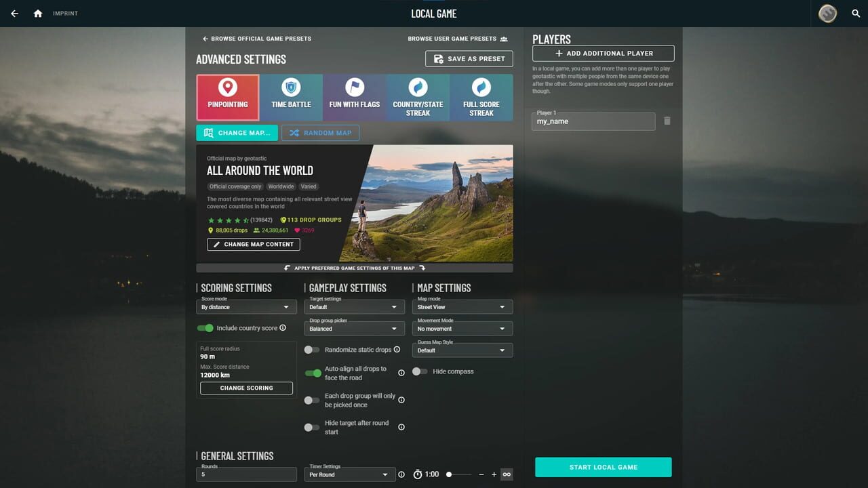Delete Player 1 with trash icon

(x=667, y=121)
